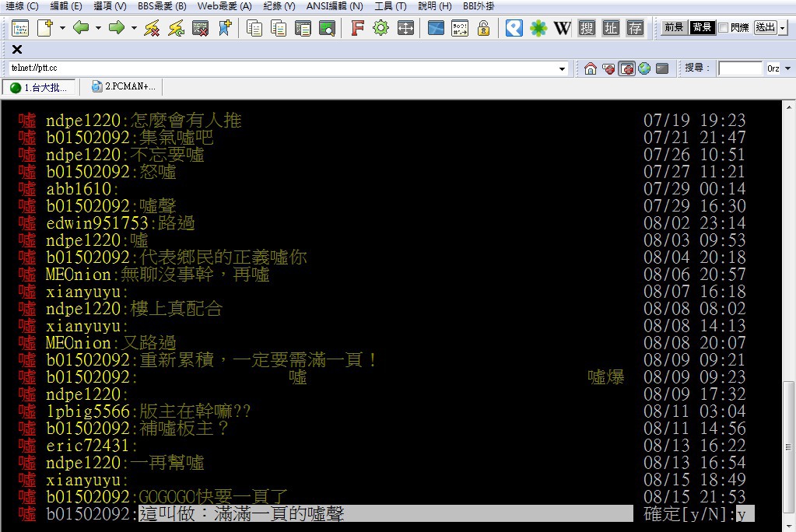Open the 背景 background color selector
This screenshot has height=532, width=796.
click(x=702, y=27)
